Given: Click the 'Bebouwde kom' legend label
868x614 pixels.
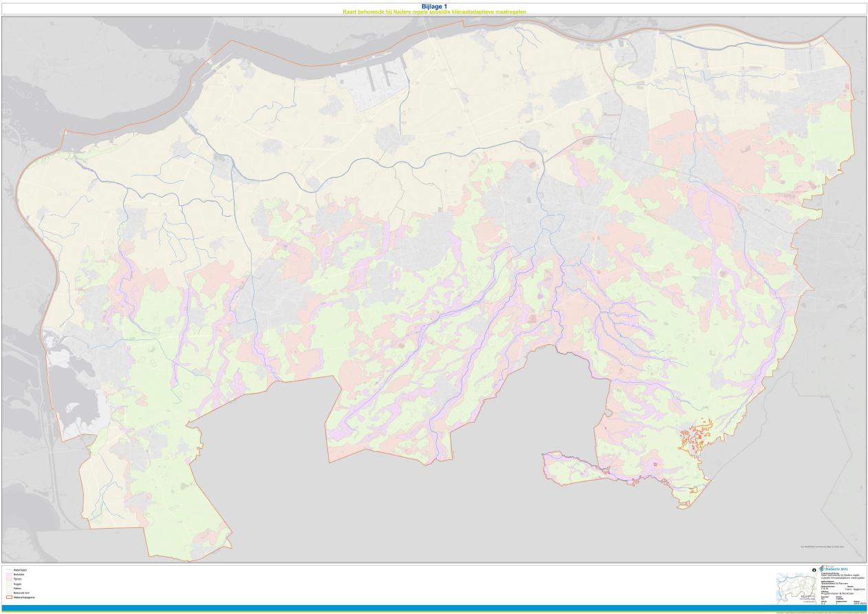Looking at the screenshot, I should pyautogui.click(x=22, y=593).
